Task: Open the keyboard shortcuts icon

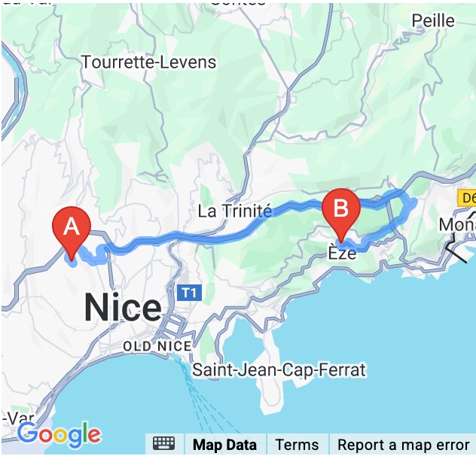Action: [164, 445]
